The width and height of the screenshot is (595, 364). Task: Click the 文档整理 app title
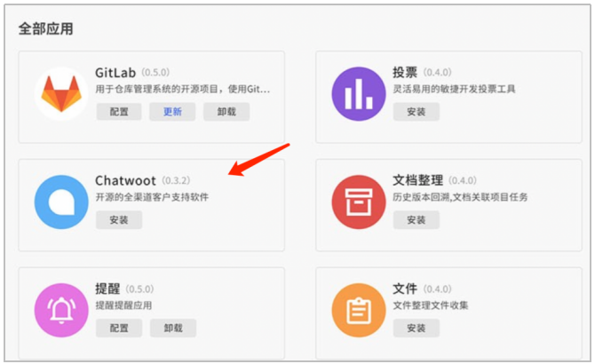pyautogui.click(x=417, y=181)
